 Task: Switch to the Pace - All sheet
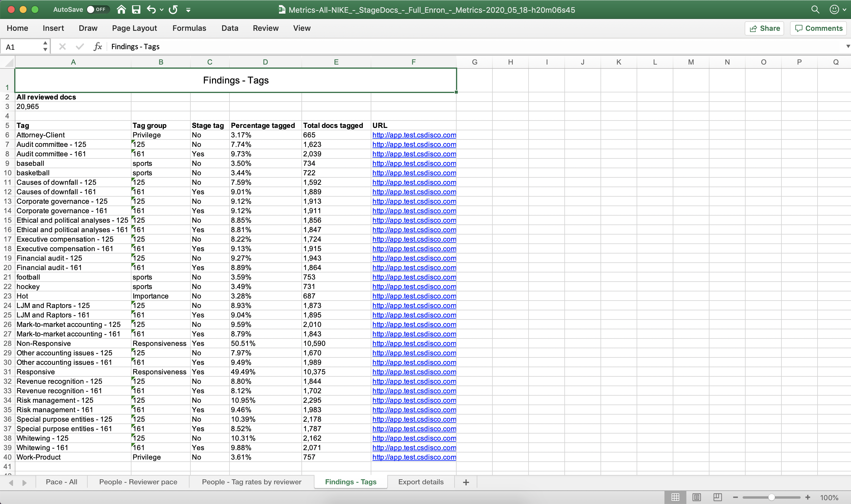tap(62, 482)
